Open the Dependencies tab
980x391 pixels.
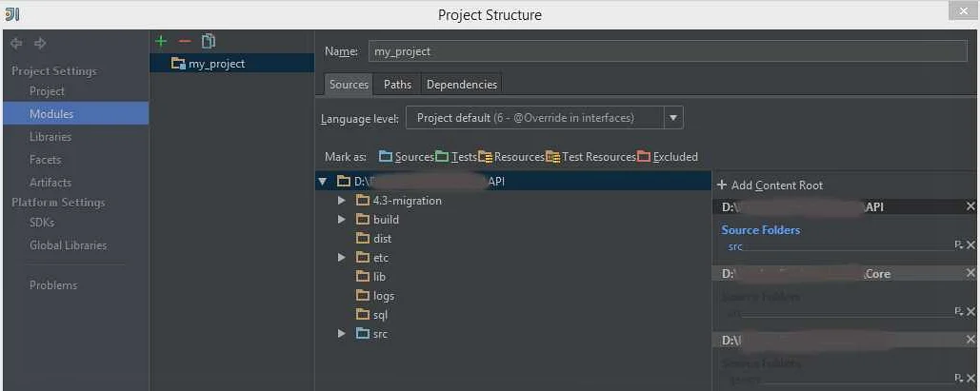(x=461, y=85)
